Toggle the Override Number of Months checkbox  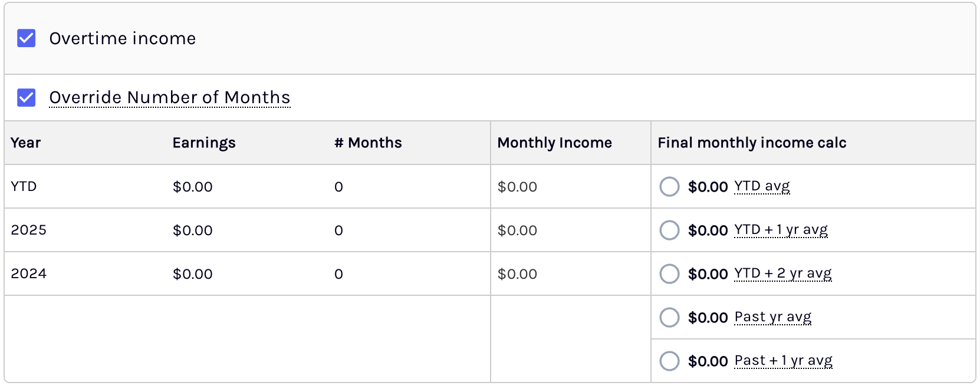(27, 97)
